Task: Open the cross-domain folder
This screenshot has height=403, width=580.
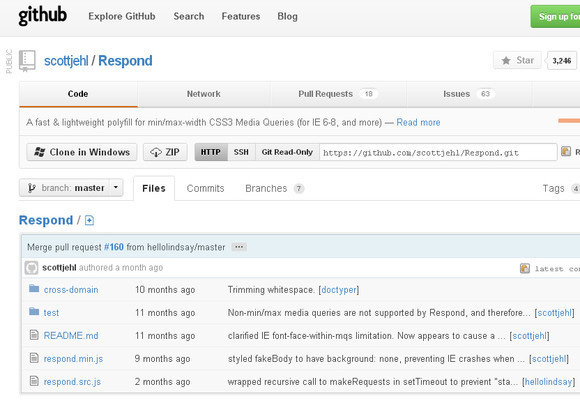Action: 71,290
